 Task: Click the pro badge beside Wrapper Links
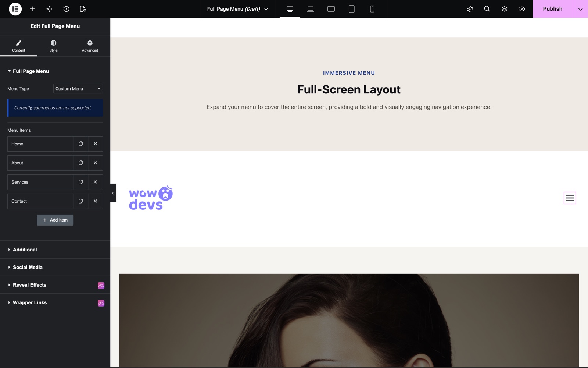click(101, 303)
